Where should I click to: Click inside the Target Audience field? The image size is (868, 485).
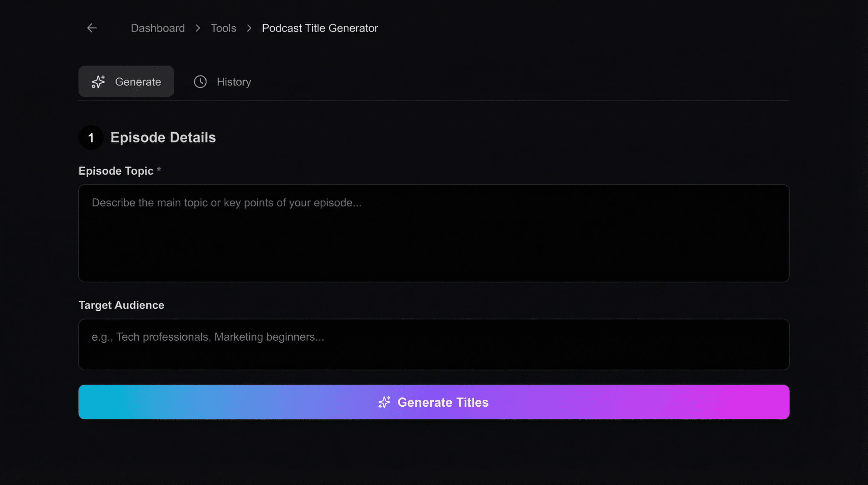click(x=434, y=344)
